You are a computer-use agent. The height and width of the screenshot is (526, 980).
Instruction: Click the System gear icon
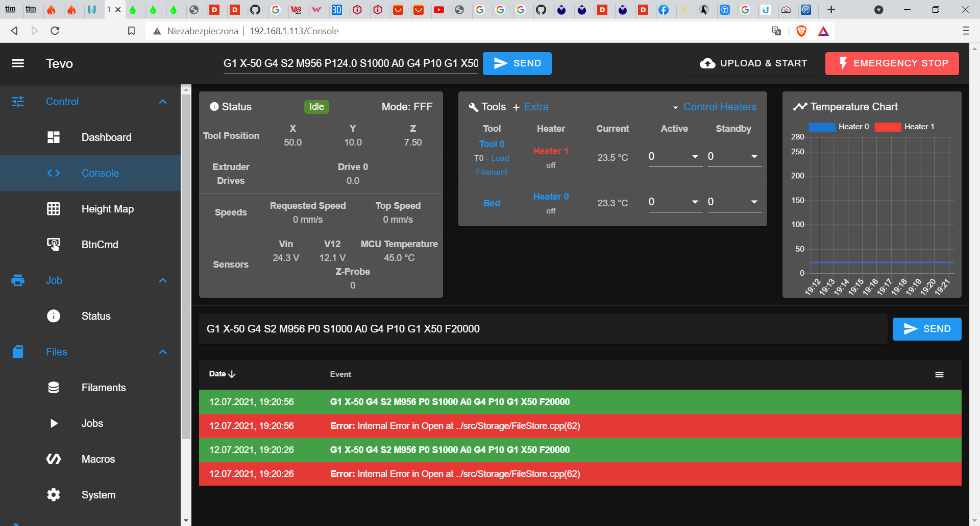tap(54, 495)
